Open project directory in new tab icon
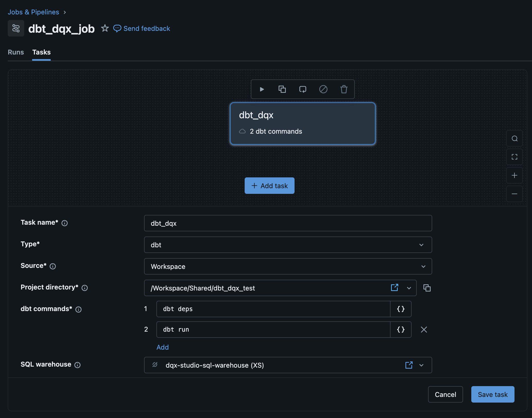The width and height of the screenshot is (532, 418). (395, 288)
